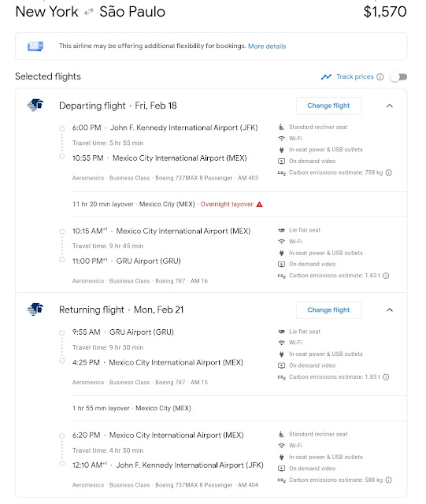Image resolution: width=426 pixels, height=504 pixels.
Task: Change the departing flight on Feb 18
Action: pyautogui.click(x=328, y=106)
